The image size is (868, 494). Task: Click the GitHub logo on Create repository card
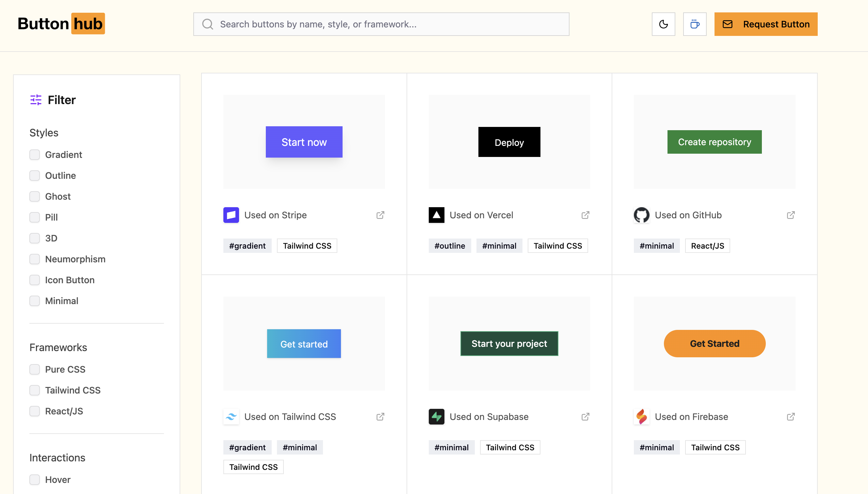pyautogui.click(x=641, y=215)
